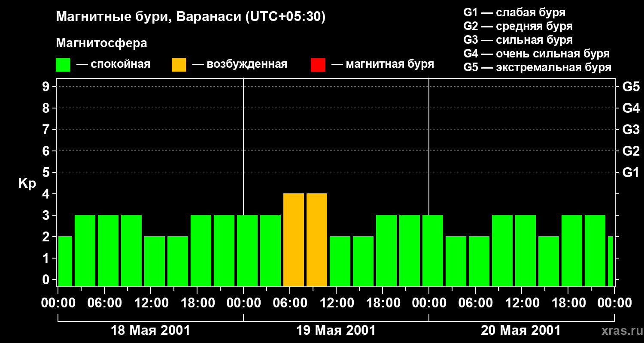Click the G3 label on the right axis

tap(631, 129)
